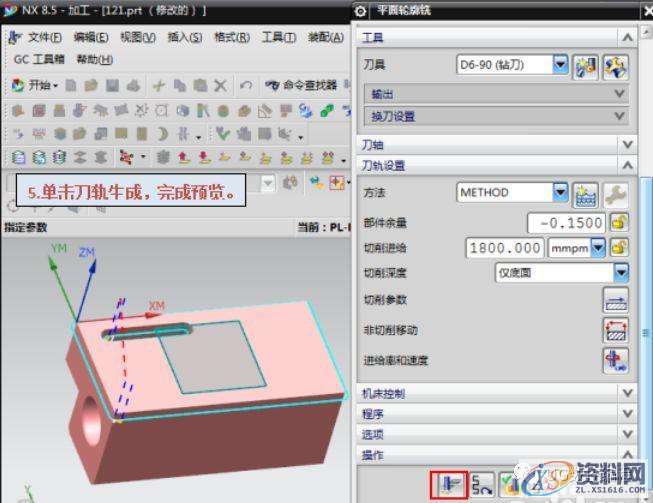Screen dimensions: 653x503
Task: Click the copy icon in toolbar
Action: 179,86
